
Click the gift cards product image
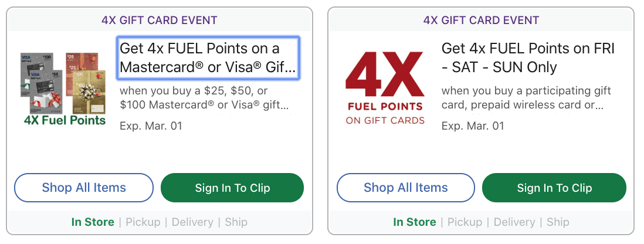63,89
